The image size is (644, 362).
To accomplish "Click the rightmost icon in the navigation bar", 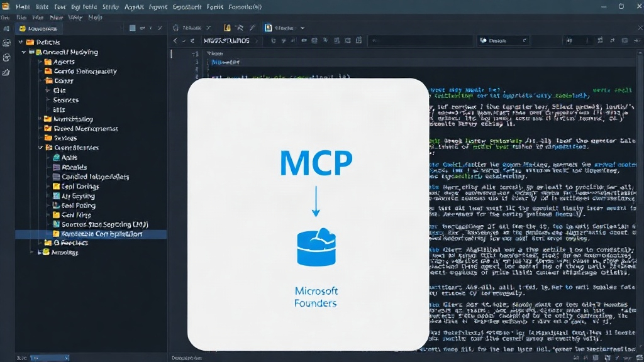I will pyautogui.click(x=637, y=41).
